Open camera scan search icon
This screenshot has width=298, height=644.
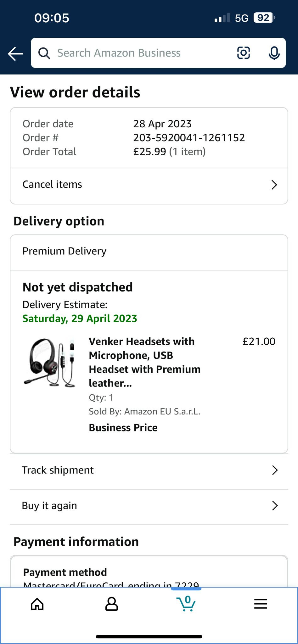[x=243, y=53]
